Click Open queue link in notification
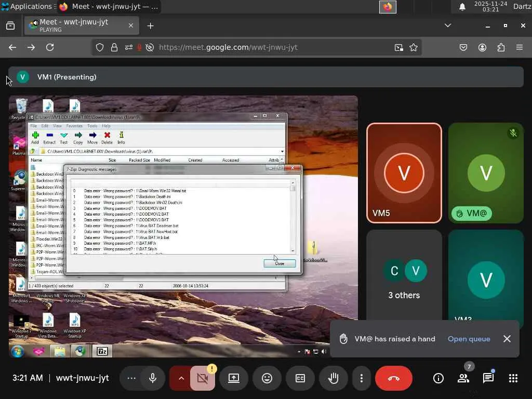532x399 pixels. pos(469,339)
